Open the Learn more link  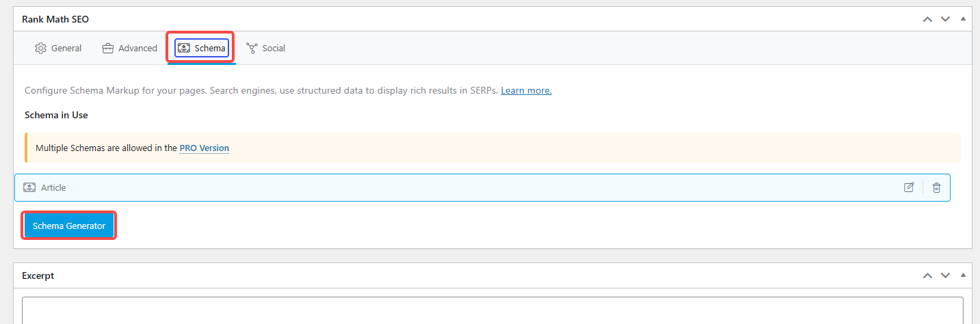[x=526, y=90]
